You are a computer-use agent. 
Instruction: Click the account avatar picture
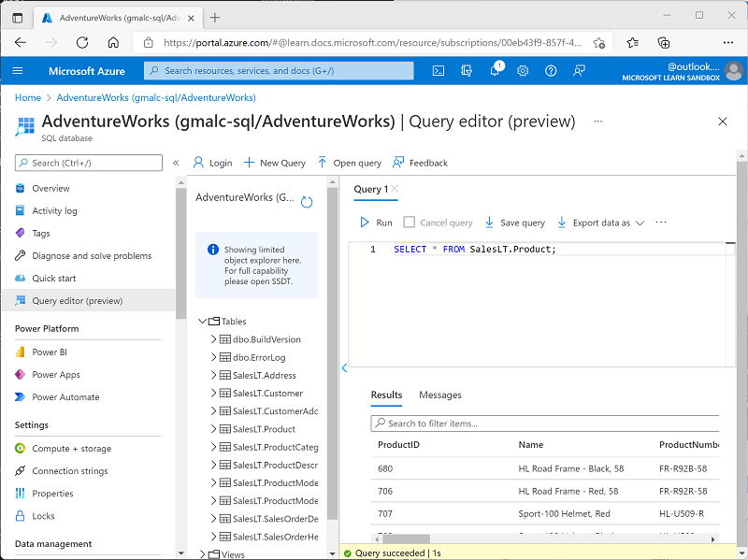tap(733, 71)
